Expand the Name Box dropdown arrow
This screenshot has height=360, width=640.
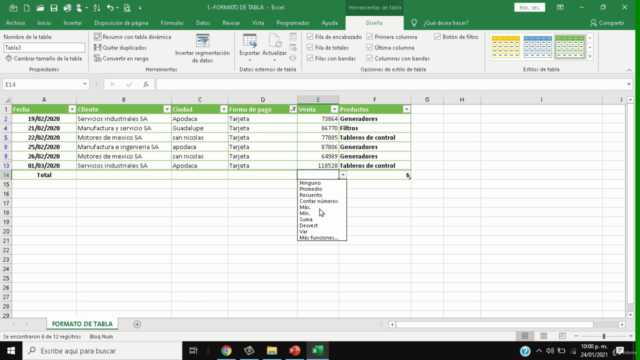click(84, 84)
